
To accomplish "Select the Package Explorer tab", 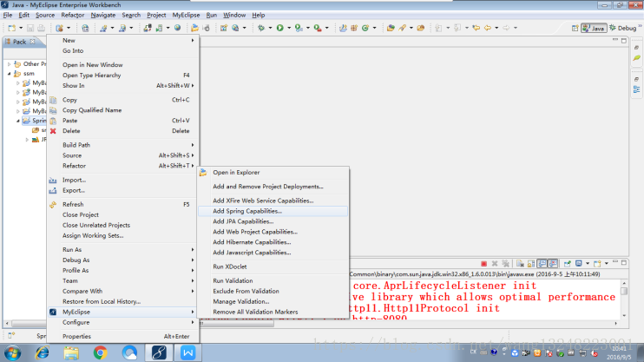I will tap(19, 42).
